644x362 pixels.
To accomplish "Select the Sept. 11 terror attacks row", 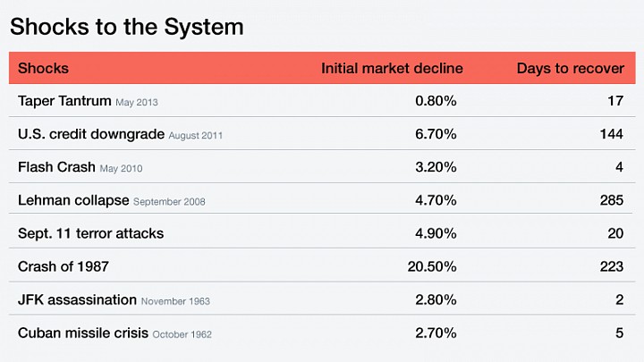I will point(322,233).
